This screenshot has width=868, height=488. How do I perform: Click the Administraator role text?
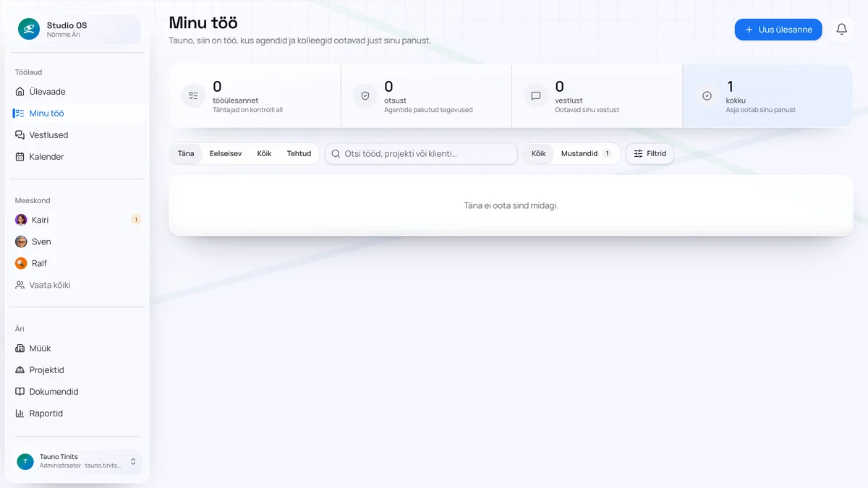coord(61,466)
